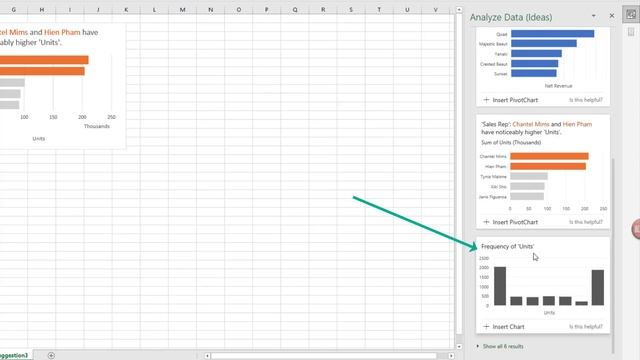Select column H header
The image size is (640, 360).
[42, 9]
